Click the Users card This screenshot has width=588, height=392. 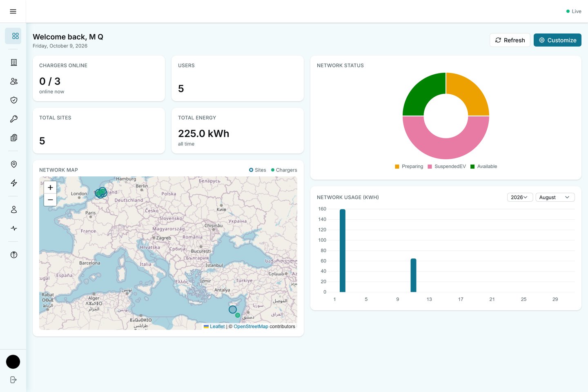point(238,78)
